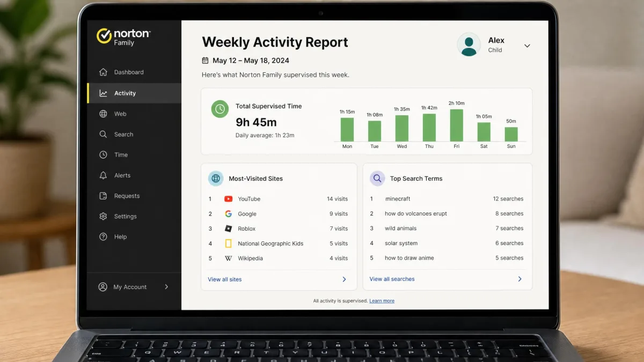The height and width of the screenshot is (362, 644).
Task: Click the 'how to draw anime' search term
Action: (409, 258)
